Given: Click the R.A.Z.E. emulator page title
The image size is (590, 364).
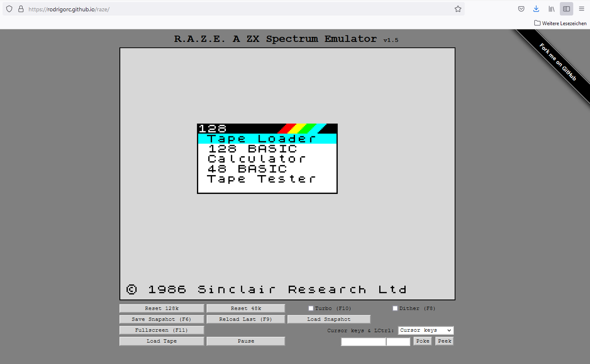Looking at the screenshot, I should (x=286, y=39).
